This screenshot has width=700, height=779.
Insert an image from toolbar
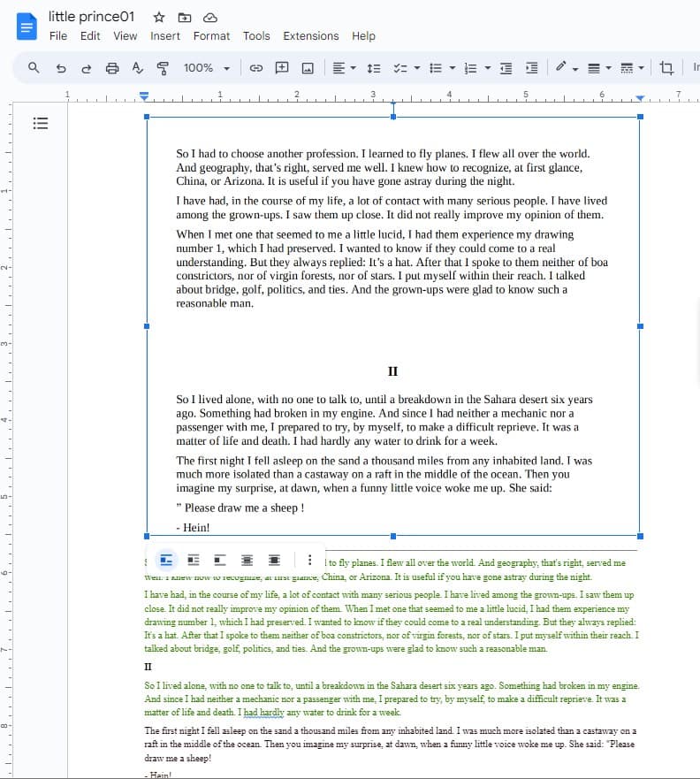click(308, 68)
